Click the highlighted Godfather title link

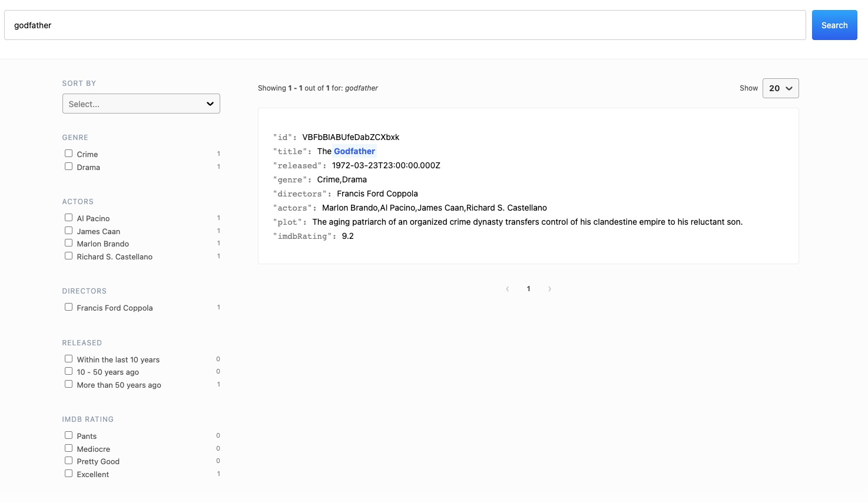pyautogui.click(x=354, y=151)
